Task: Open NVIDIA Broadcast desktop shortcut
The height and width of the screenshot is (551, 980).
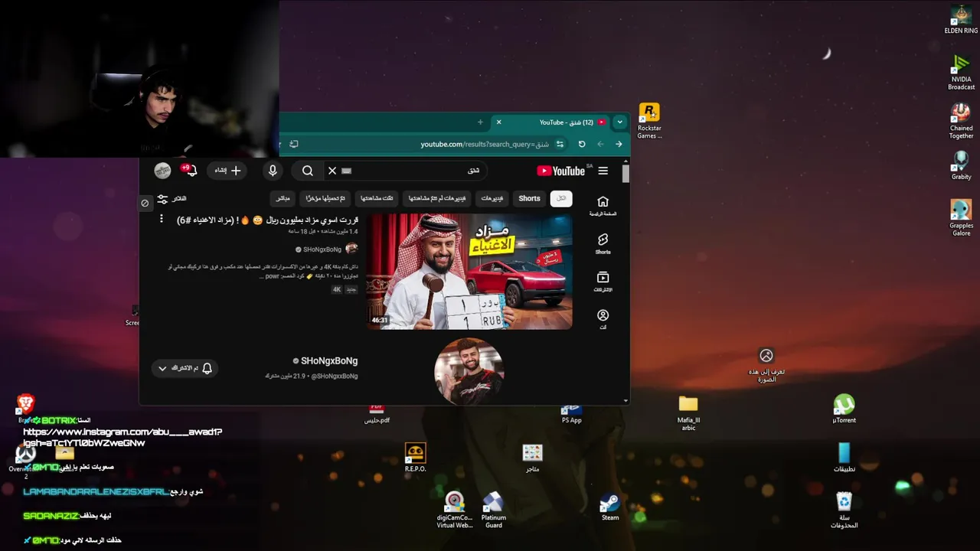Action: click(961, 73)
